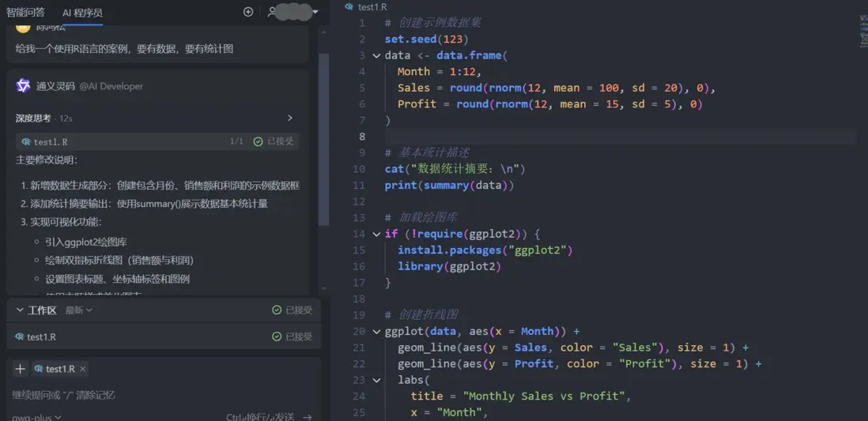
Task: Open the user account dropdown arrow
Action: 316,12
